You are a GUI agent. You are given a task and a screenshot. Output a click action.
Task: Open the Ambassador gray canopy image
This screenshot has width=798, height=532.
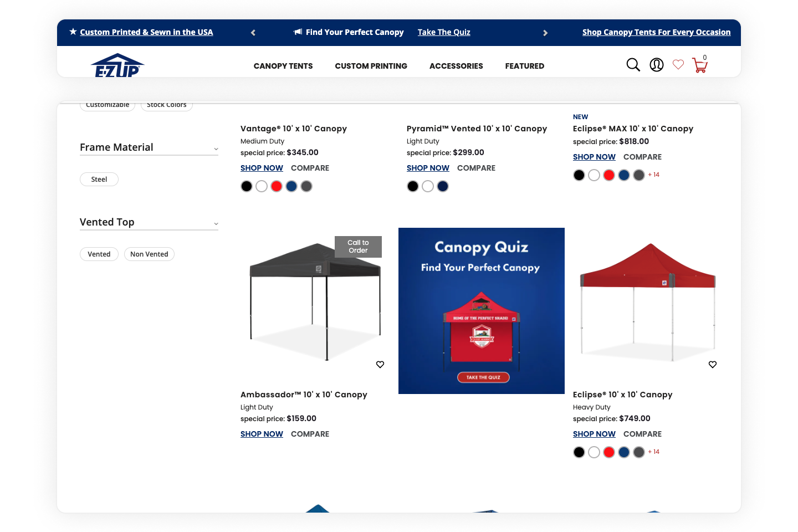click(315, 302)
